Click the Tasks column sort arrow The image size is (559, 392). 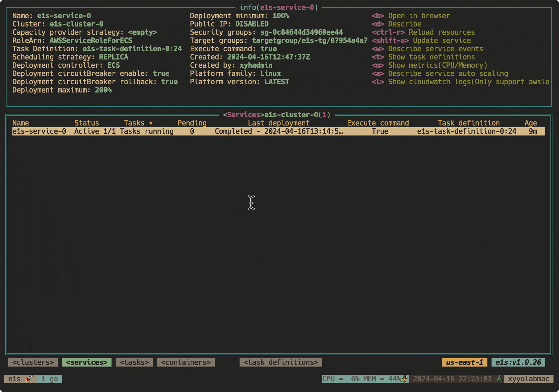(151, 123)
